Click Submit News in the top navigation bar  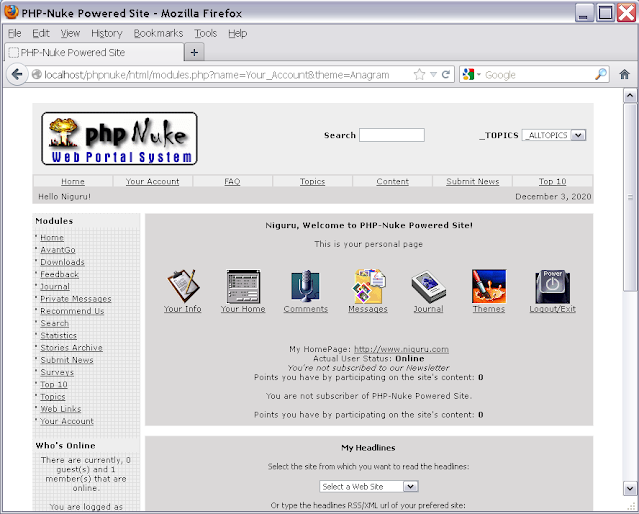point(473,181)
